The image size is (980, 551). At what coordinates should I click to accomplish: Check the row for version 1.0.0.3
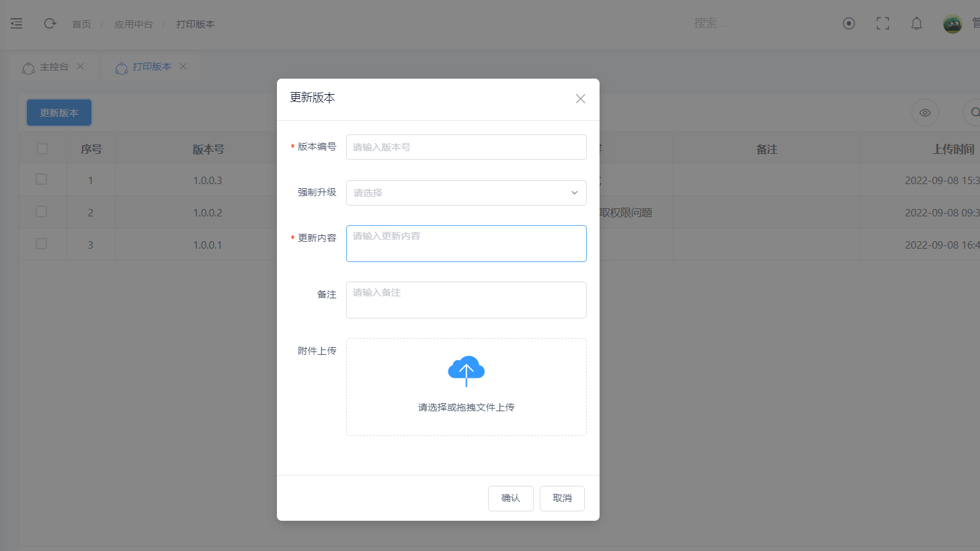coord(42,179)
